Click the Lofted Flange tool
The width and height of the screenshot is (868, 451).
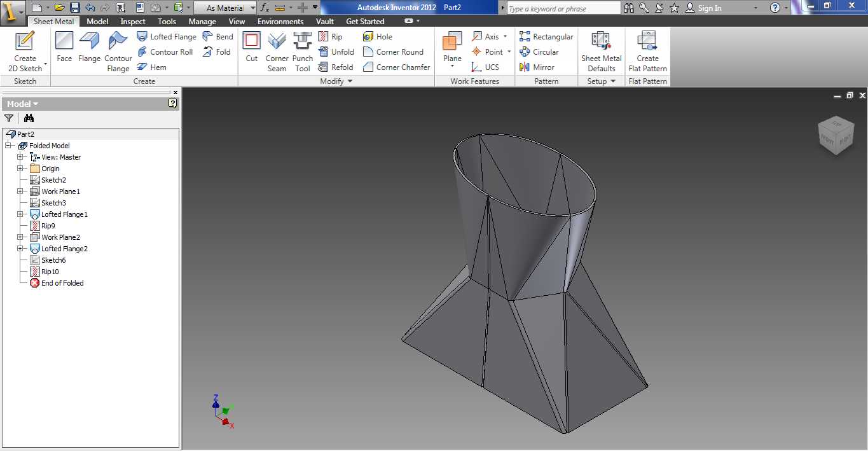[x=167, y=37]
